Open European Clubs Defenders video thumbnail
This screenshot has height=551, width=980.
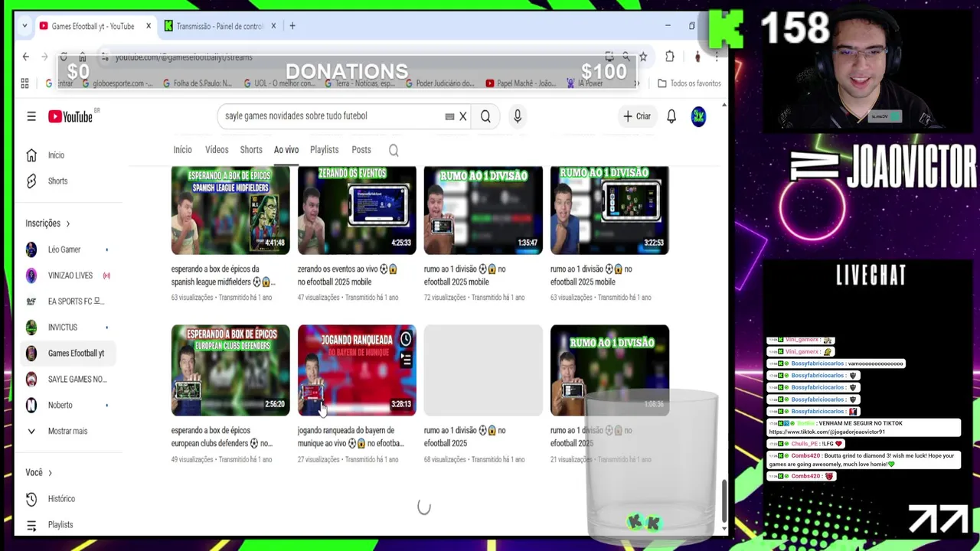click(230, 370)
